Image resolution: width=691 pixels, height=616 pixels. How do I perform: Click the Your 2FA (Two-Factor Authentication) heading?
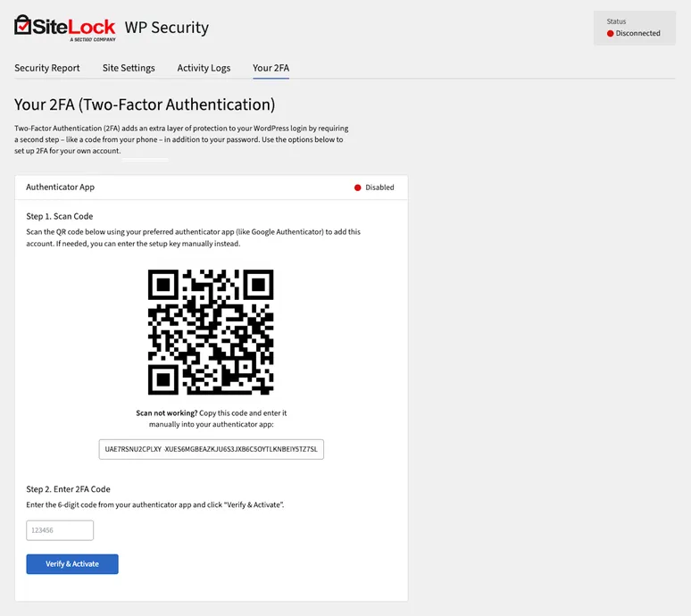pos(145,104)
